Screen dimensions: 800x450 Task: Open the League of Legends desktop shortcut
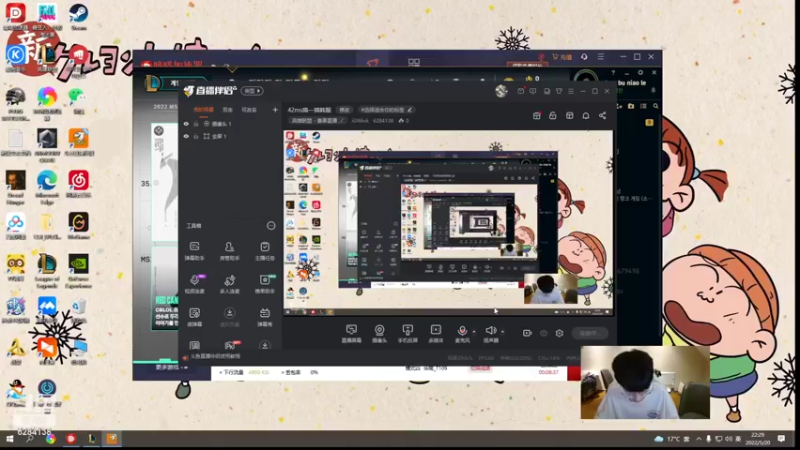47,270
